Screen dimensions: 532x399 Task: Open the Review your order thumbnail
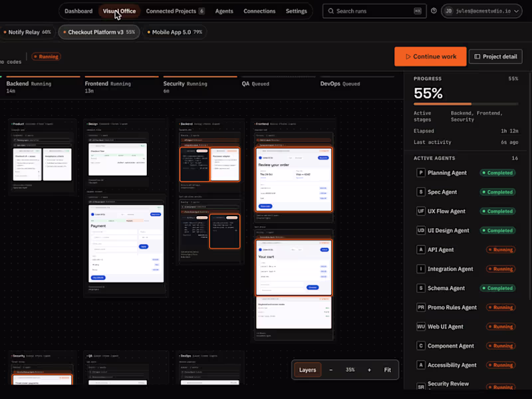294,180
